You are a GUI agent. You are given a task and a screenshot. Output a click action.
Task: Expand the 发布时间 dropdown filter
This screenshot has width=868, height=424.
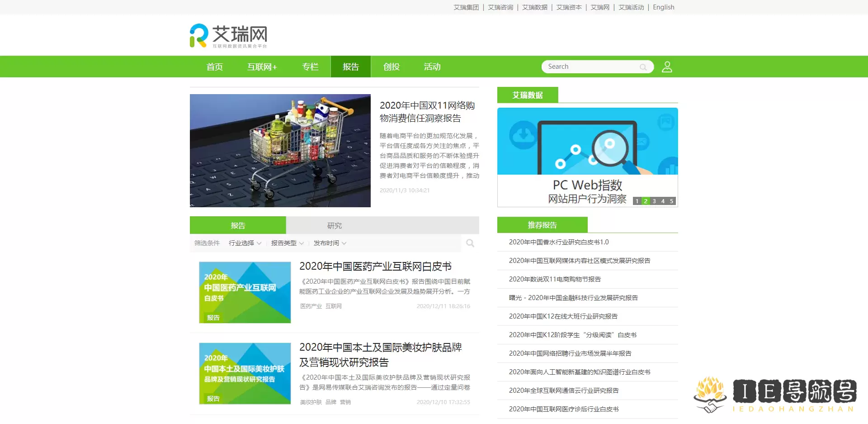(330, 243)
